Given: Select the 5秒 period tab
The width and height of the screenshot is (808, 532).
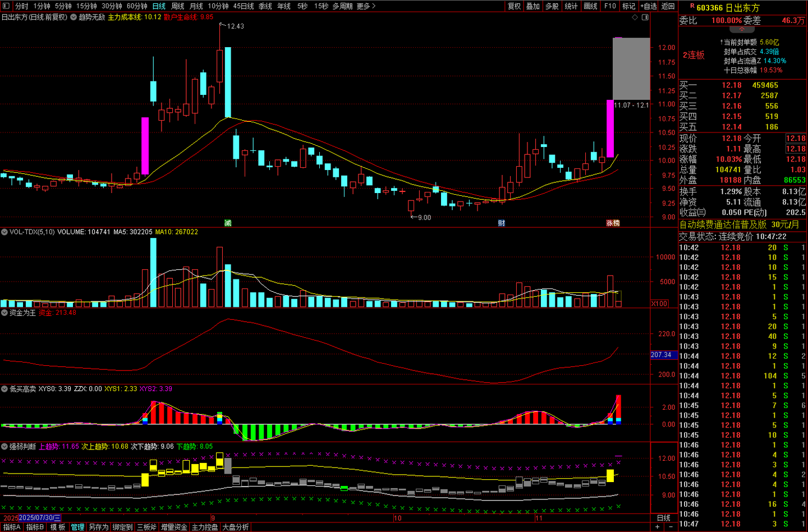Looking at the screenshot, I should (x=302, y=6).
